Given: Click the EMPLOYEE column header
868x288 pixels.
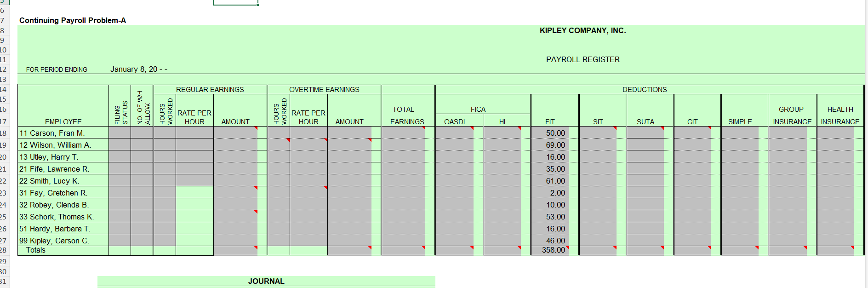Looking at the screenshot, I should [63, 121].
